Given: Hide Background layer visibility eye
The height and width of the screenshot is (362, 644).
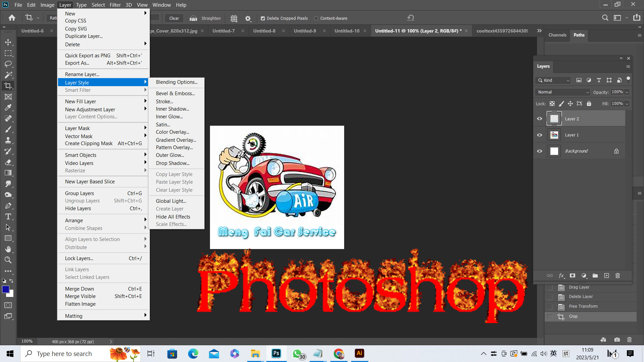Looking at the screenshot, I should click(539, 151).
